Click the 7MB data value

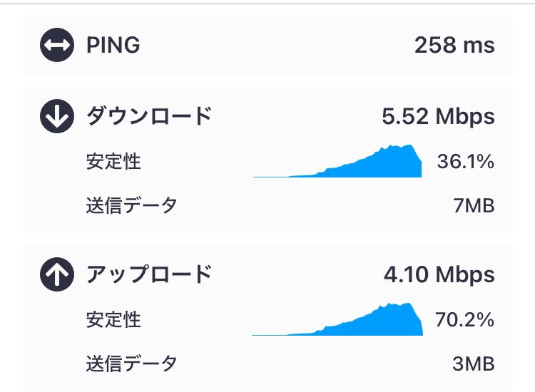click(474, 205)
